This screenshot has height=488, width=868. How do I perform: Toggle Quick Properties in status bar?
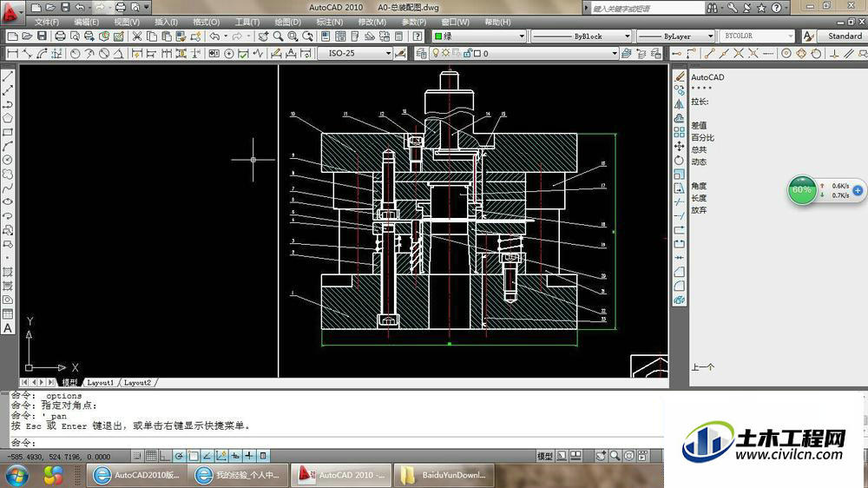pos(264,456)
